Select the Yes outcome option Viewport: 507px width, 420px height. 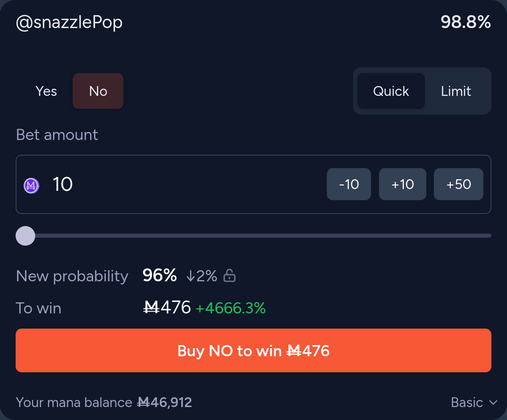tap(46, 91)
